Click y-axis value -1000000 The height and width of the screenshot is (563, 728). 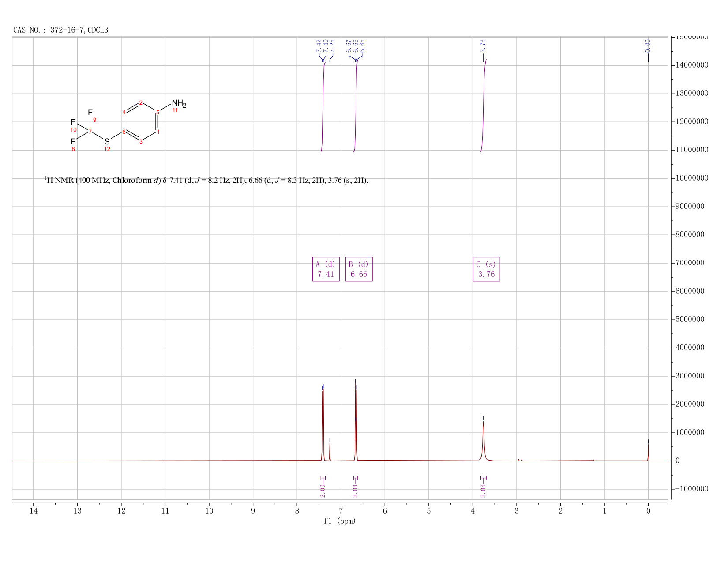pyautogui.click(x=692, y=489)
